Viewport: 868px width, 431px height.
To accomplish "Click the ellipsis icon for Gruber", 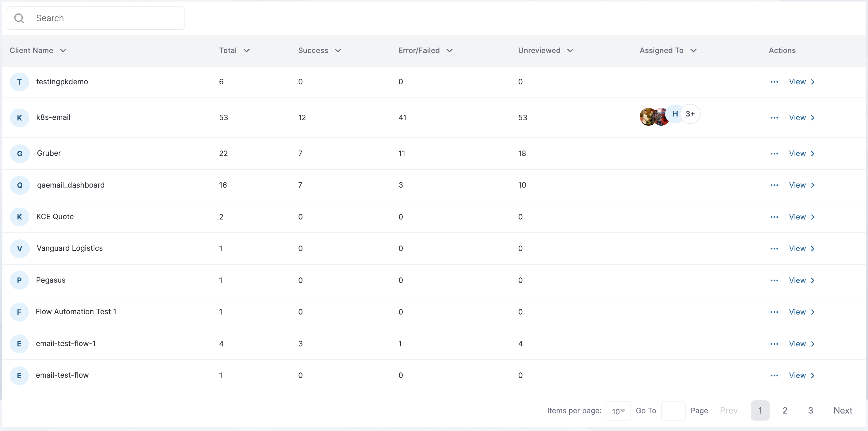I will pos(774,154).
